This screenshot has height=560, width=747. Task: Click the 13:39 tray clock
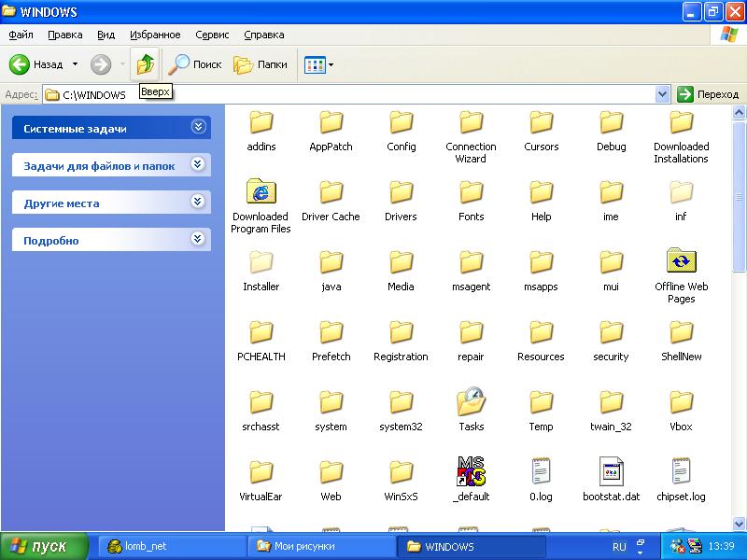pyautogui.click(x=721, y=546)
